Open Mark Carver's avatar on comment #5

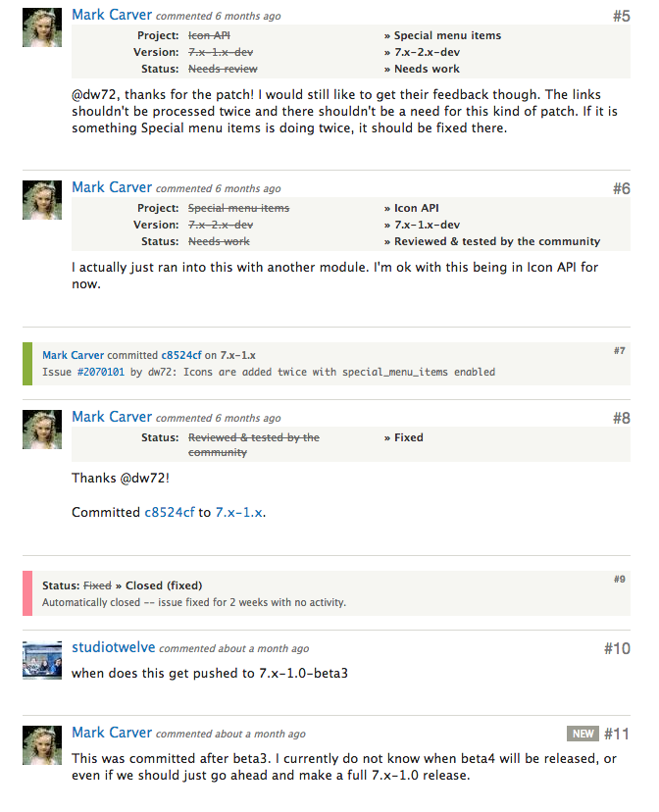pos(42,27)
